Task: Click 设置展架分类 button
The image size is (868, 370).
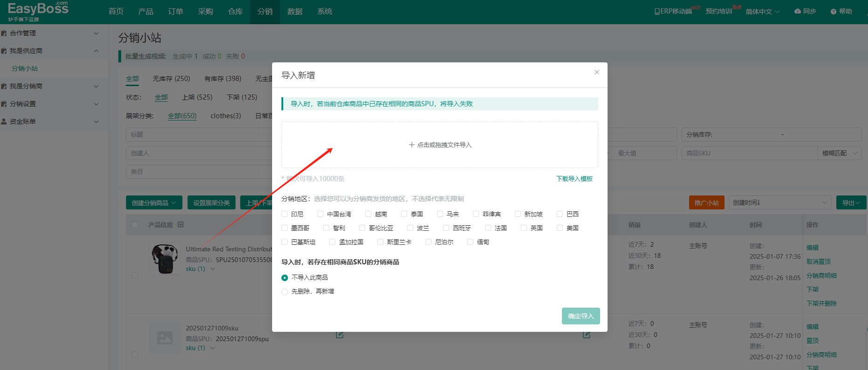Action: click(212, 203)
